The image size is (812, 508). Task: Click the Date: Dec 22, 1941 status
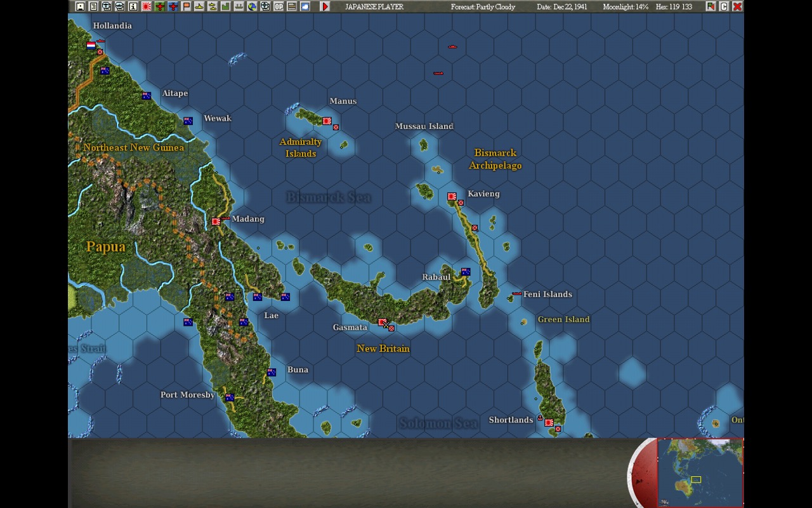click(562, 6)
